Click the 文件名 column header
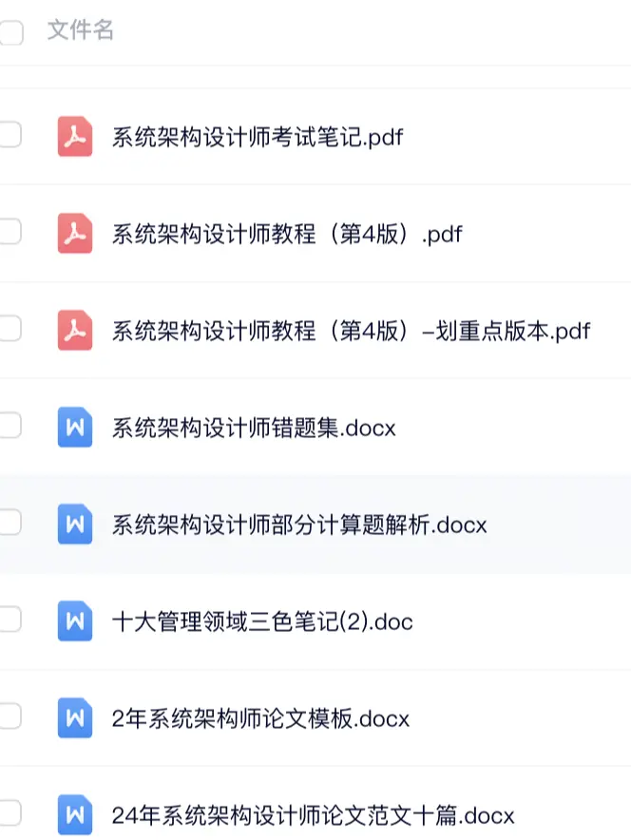The image size is (631, 840). (81, 31)
